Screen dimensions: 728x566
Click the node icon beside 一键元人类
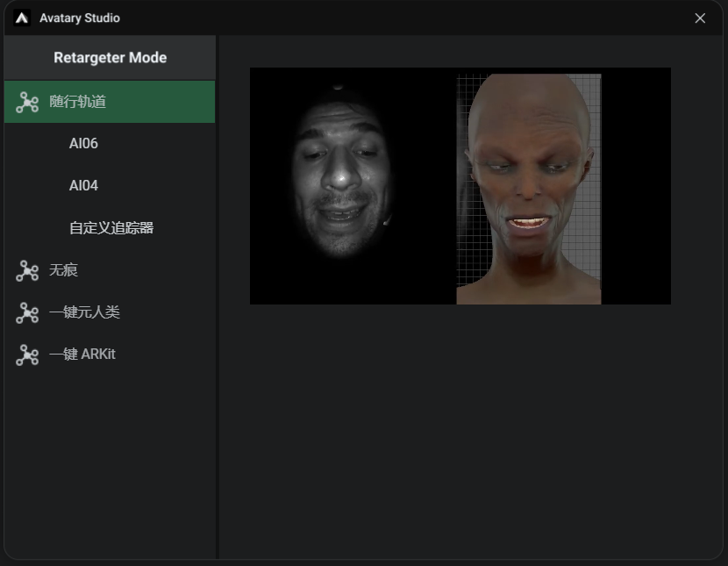click(x=27, y=313)
